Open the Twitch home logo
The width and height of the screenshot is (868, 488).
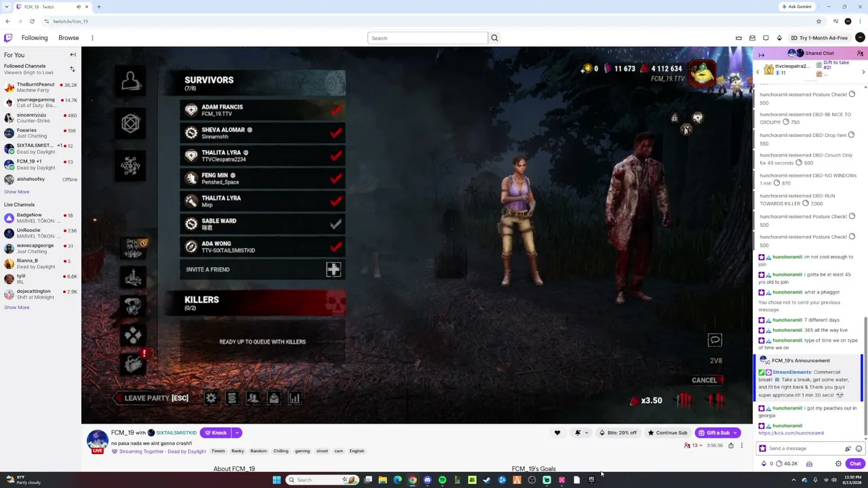(8, 38)
